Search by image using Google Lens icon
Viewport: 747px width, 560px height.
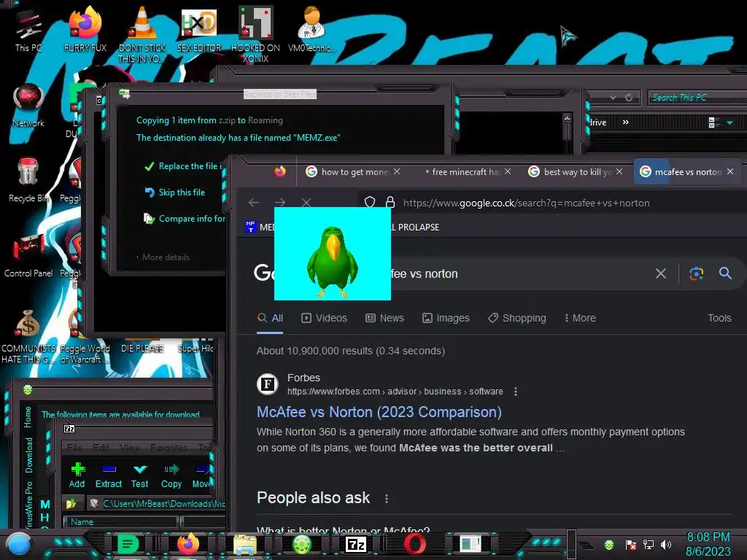tap(697, 273)
